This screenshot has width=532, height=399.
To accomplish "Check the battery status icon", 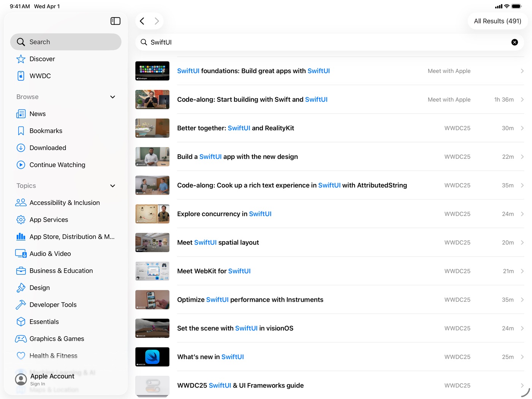I will 517,6.
